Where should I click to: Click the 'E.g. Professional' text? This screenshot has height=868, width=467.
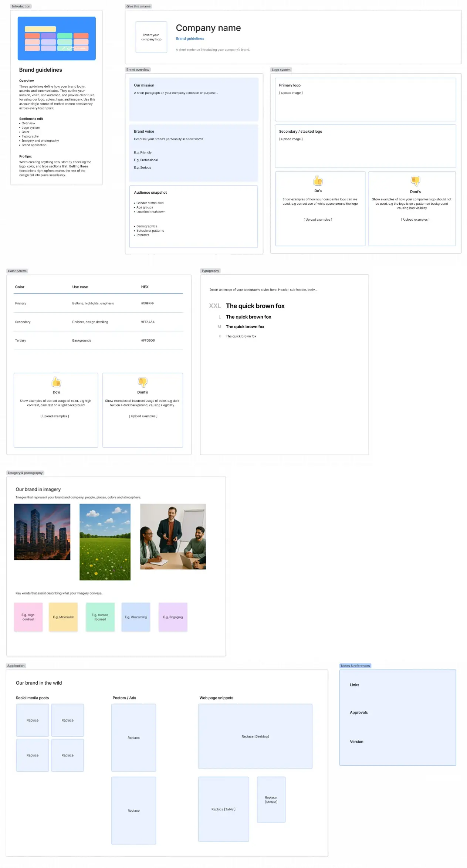pyautogui.click(x=146, y=160)
